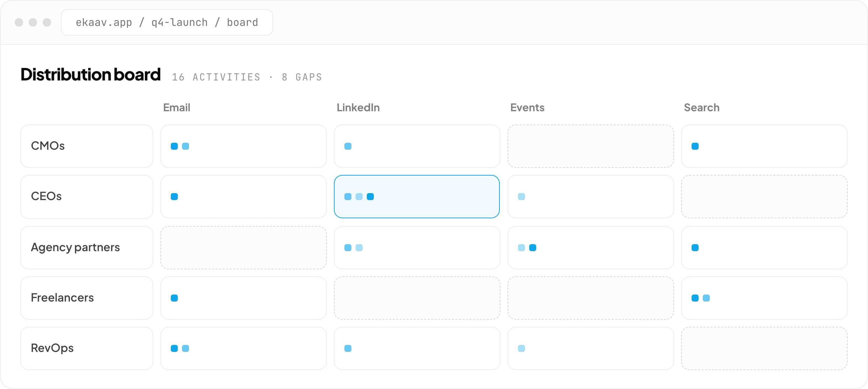Viewport: 868px width, 389px height.
Task: Open the Agency partners Events cell
Action: coord(591,248)
